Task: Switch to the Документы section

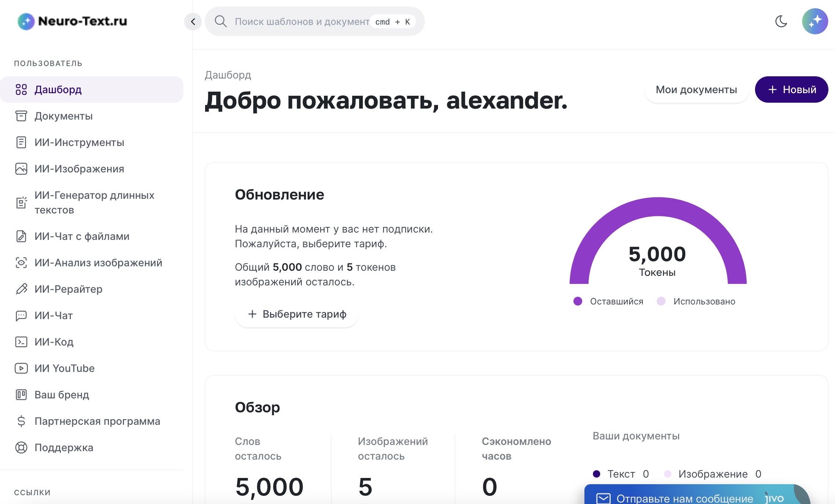Action: [x=63, y=116]
